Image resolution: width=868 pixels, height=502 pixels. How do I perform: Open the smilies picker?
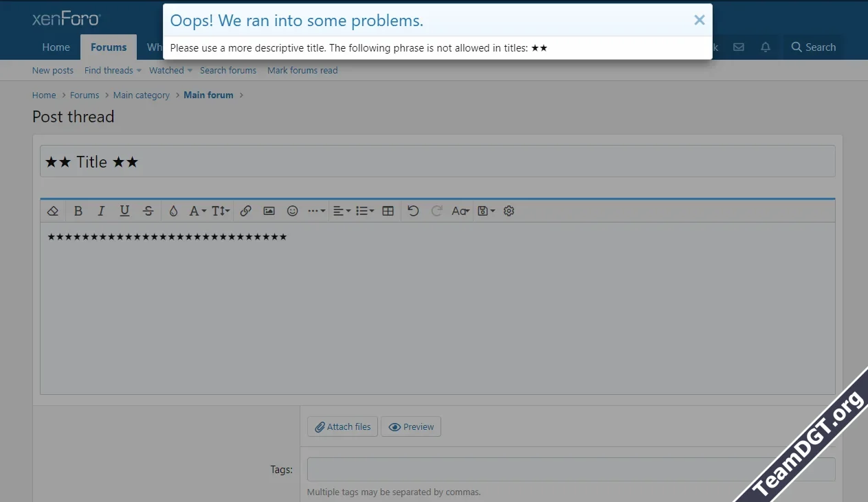(x=292, y=211)
